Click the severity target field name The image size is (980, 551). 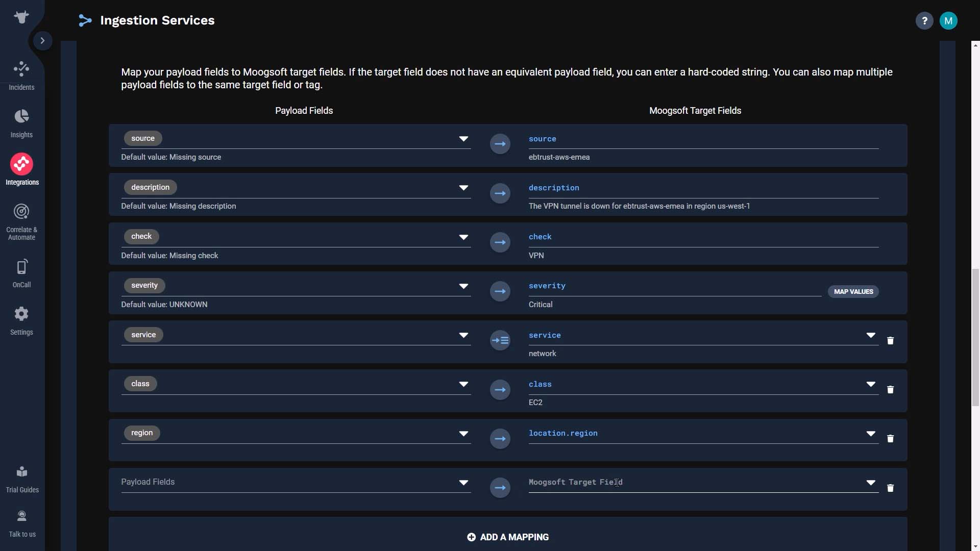[547, 286]
